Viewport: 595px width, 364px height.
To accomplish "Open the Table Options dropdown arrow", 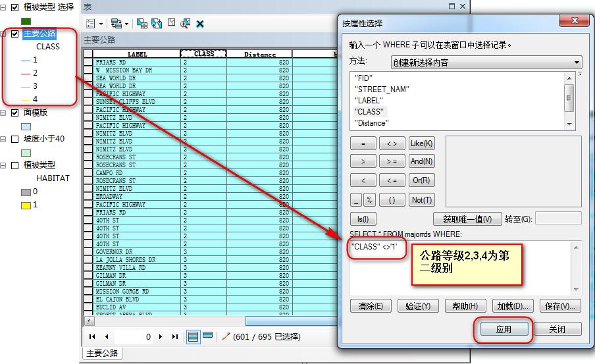I will [x=101, y=24].
